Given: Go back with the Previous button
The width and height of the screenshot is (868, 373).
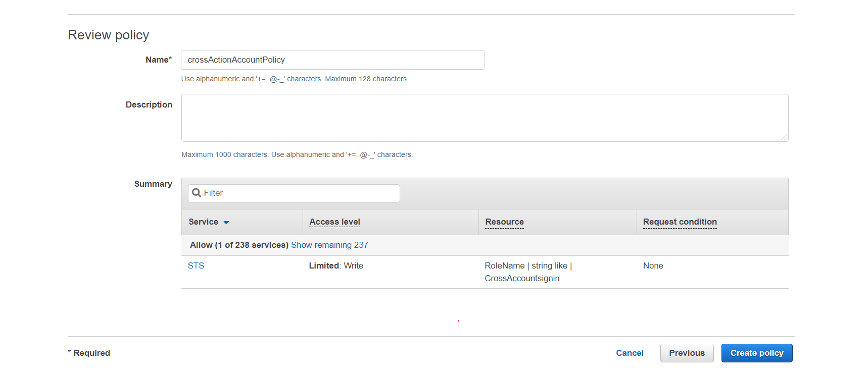Looking at the screenshot, I should pyautogui.click(x=687, y=353).
